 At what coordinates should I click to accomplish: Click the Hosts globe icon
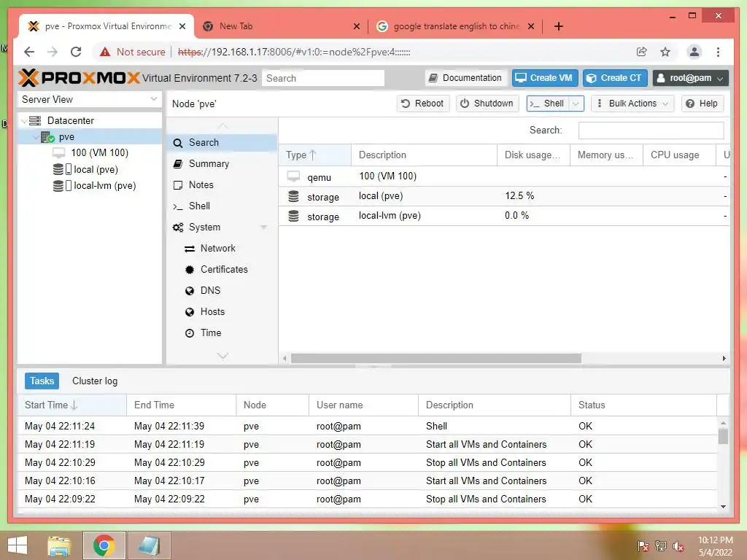point(190,312)
